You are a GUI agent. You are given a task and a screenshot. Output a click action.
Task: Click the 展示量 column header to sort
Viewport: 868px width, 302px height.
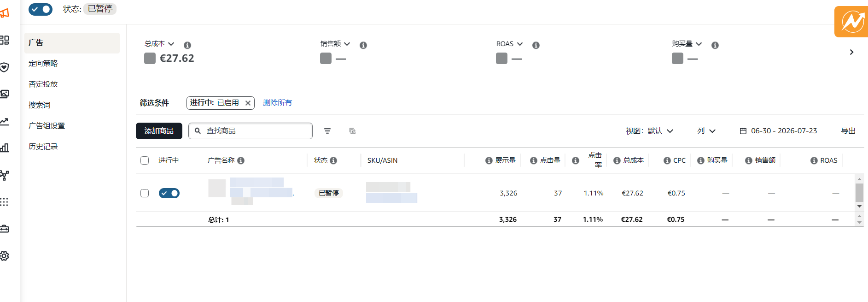[x=505, y=160]
